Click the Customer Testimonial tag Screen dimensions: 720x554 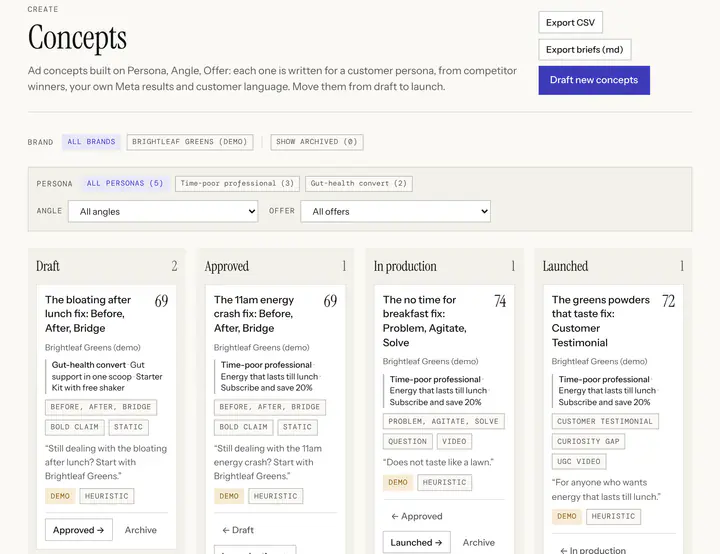click(605, 421)
